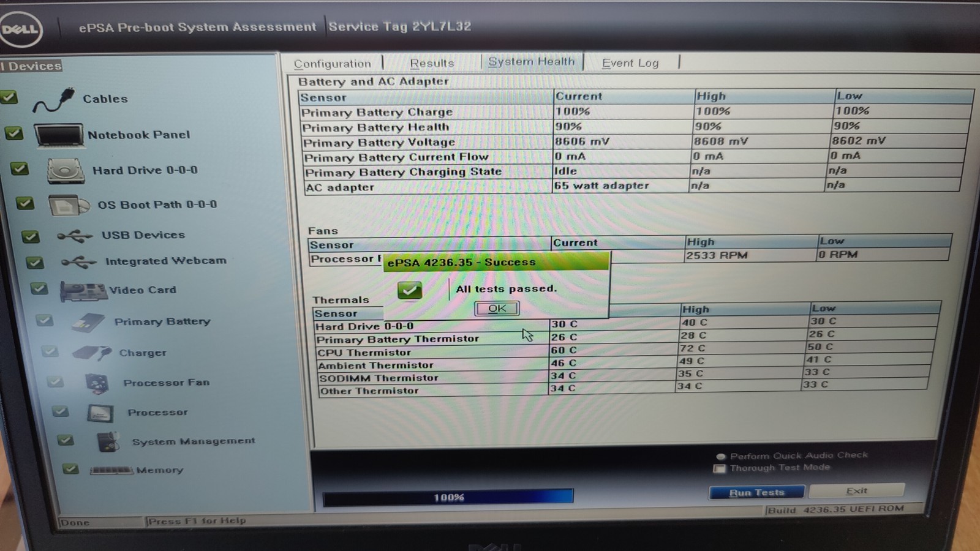
Task: Click the Processor chip icon
Action: click(x=100, y=413)
